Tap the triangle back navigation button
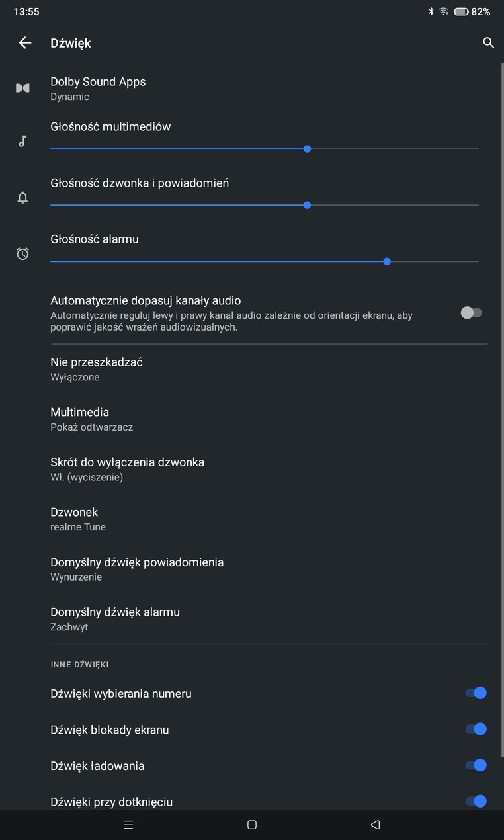504x840 pixels. coord(375,825)
